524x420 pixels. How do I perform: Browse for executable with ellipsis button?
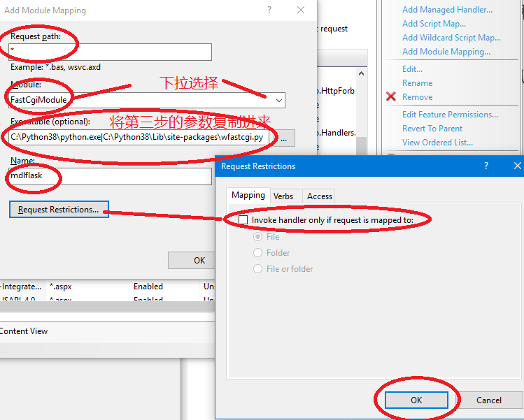click(x=284, y=138)
